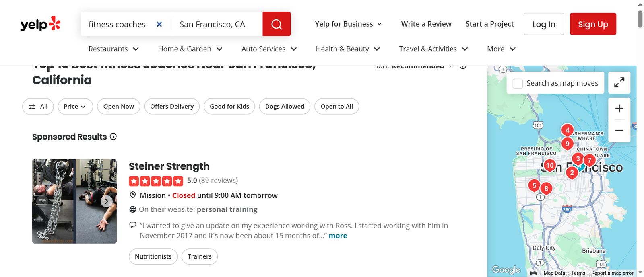644x277 pixels.
Task: Toggle the Dogs Allowed filter
Action: 285,107
